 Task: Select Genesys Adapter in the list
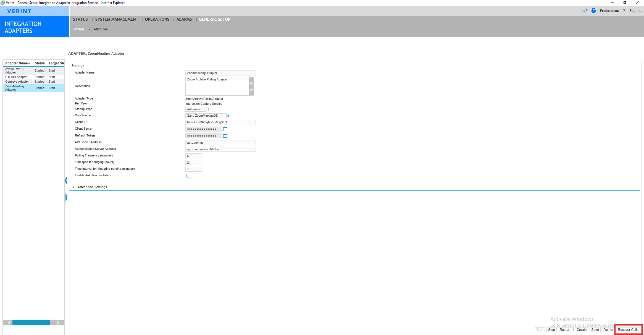coord(17,82)
